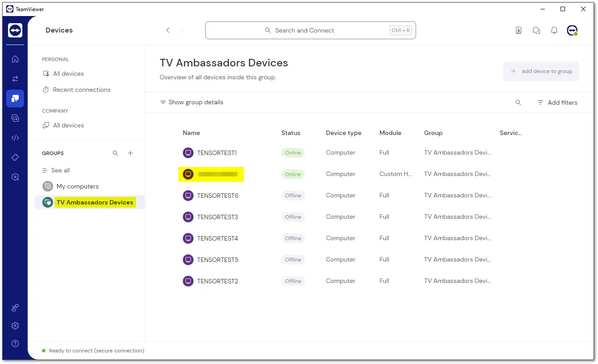Select TV Ambassadors Devices group
The width and height of the screenshot is (598, 364).
coord(90,202)
